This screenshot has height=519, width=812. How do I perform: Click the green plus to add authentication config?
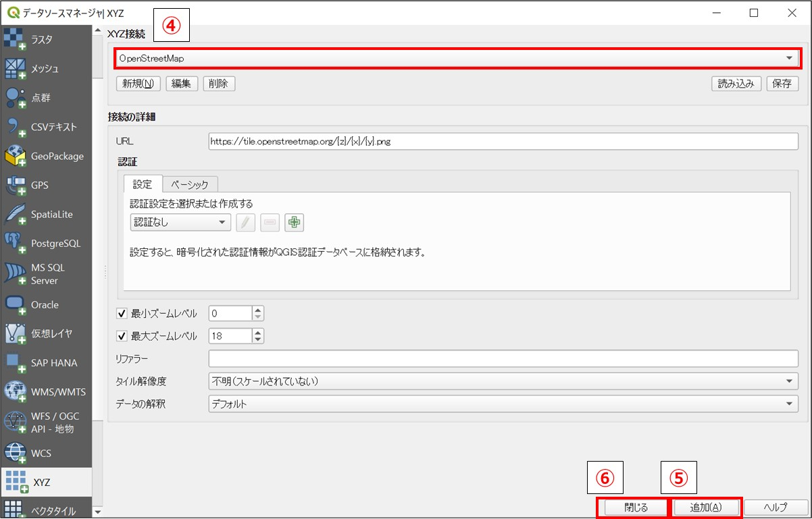coord(294,222)
